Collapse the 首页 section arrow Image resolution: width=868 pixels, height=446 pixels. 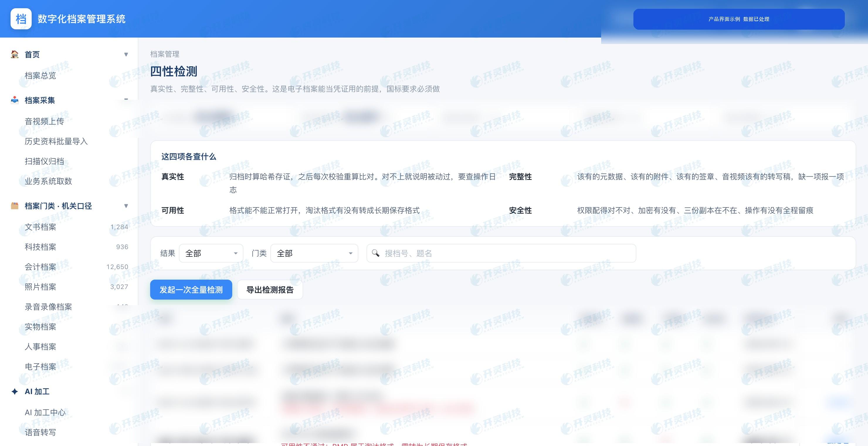tap(126, 55)
